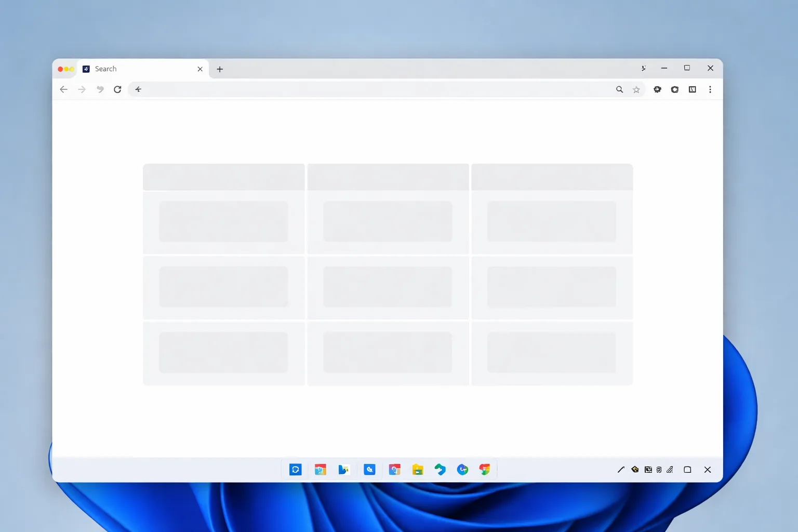Image resolution: width=798 pixels, height=532 pixels.
Task: Open the extensions icon beside the star
Action: (657, 89)
